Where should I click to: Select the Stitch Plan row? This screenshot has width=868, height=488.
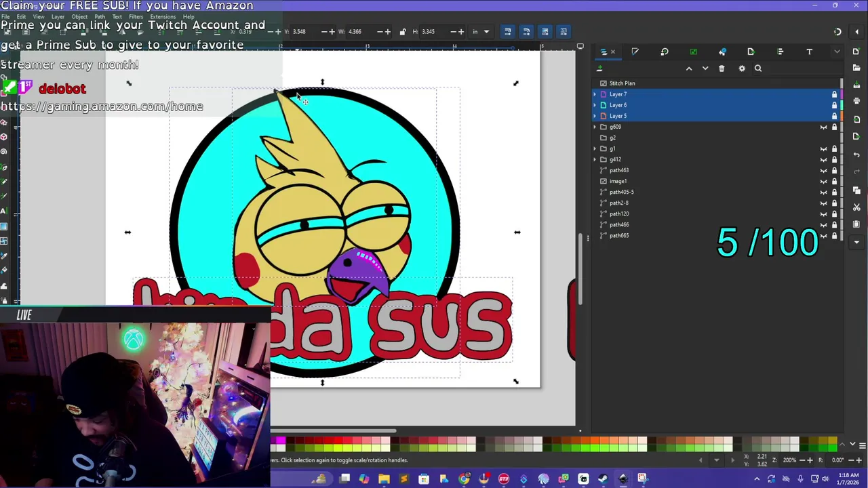click(x=716, y=83)
